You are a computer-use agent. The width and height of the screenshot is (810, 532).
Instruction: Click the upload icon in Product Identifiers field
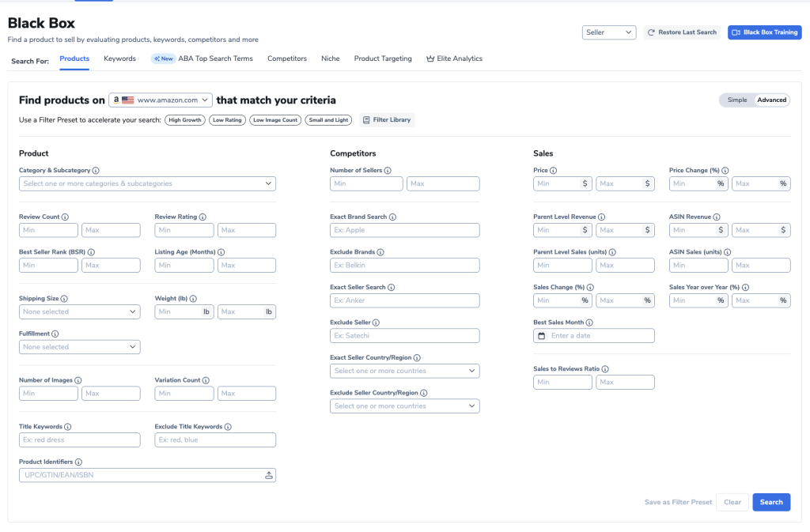tap(269, 475)
